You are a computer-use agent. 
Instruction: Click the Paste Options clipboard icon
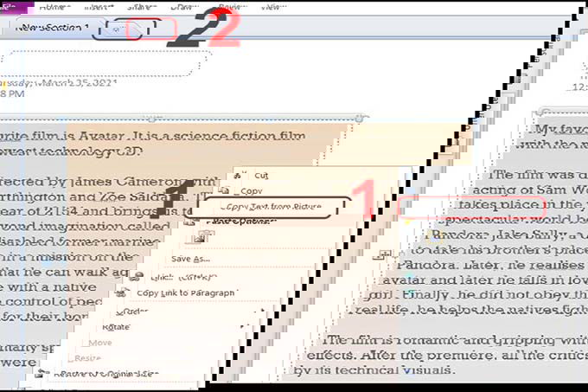(190, 222)
